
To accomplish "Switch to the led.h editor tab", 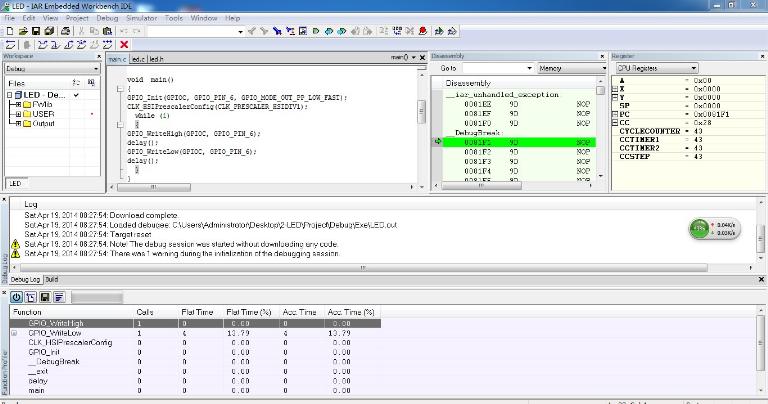I will [156, 59].
